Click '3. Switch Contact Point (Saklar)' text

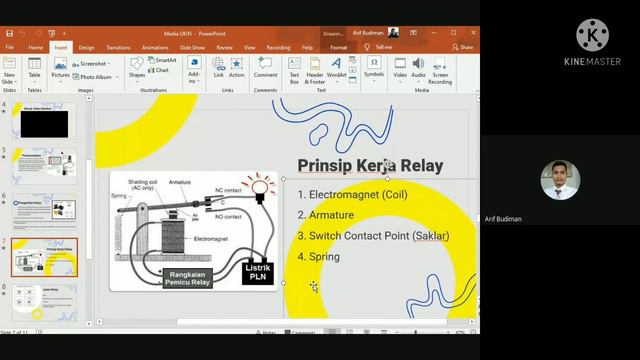tap(373, 236)
